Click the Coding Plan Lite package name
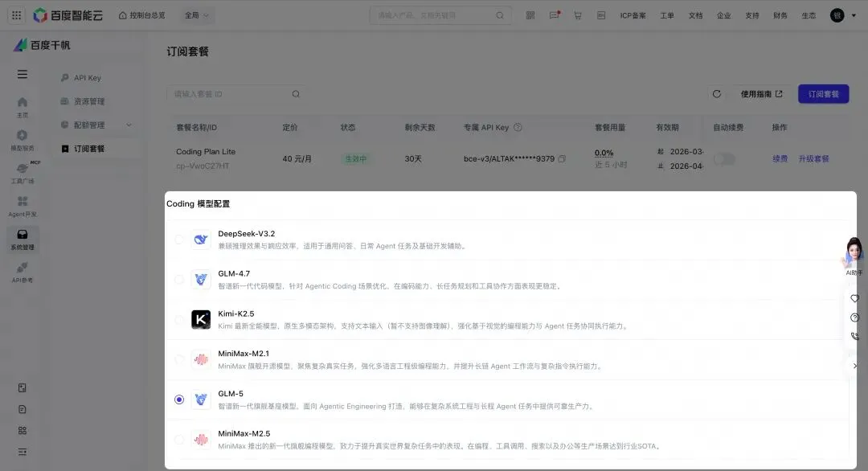The width and height of the screenshot is (868, 471). pos(206,152)
